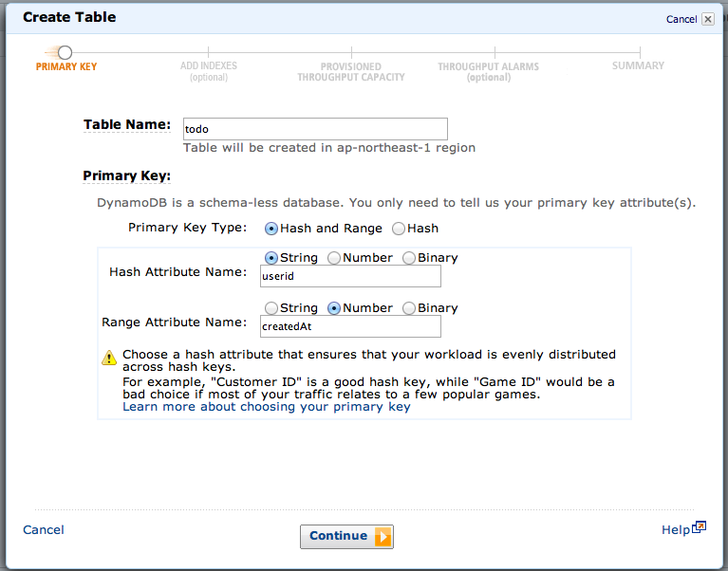Click the Range Attribute Name field
This screenshot has width=728, height=571.
(350, 326)
